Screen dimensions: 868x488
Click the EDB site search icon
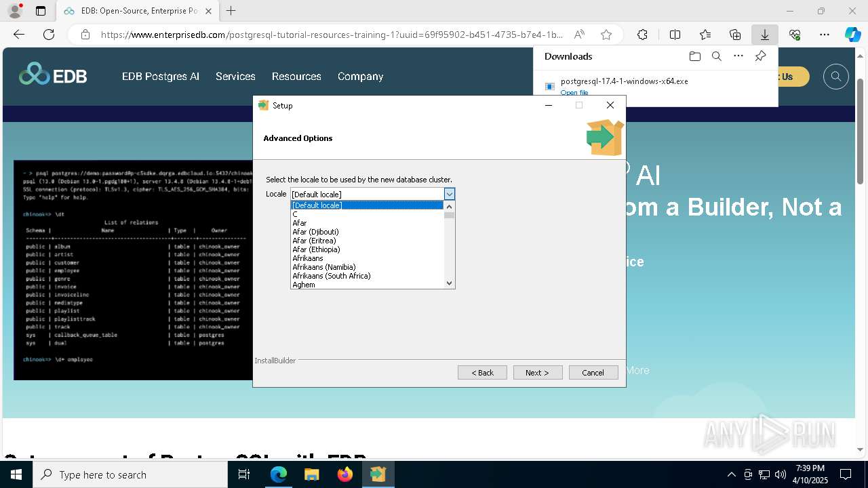tap(836, 77)
